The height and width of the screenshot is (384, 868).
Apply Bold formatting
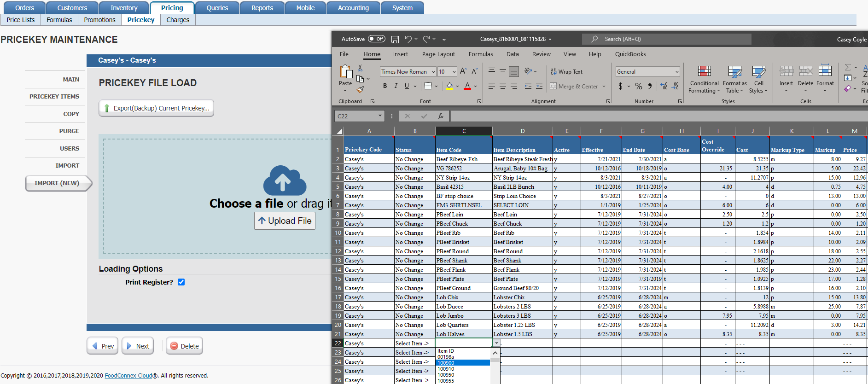(x=385, y=86)
